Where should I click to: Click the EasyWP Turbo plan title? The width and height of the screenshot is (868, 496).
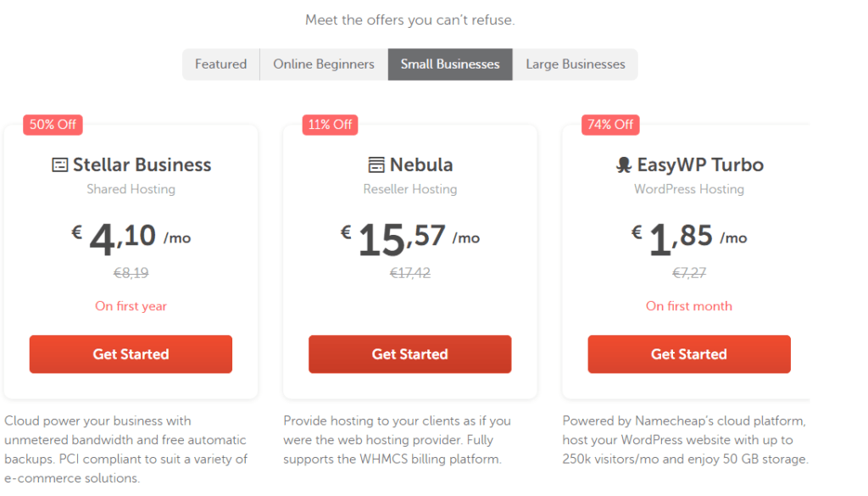pyautogui.click(x=700, y=165)
